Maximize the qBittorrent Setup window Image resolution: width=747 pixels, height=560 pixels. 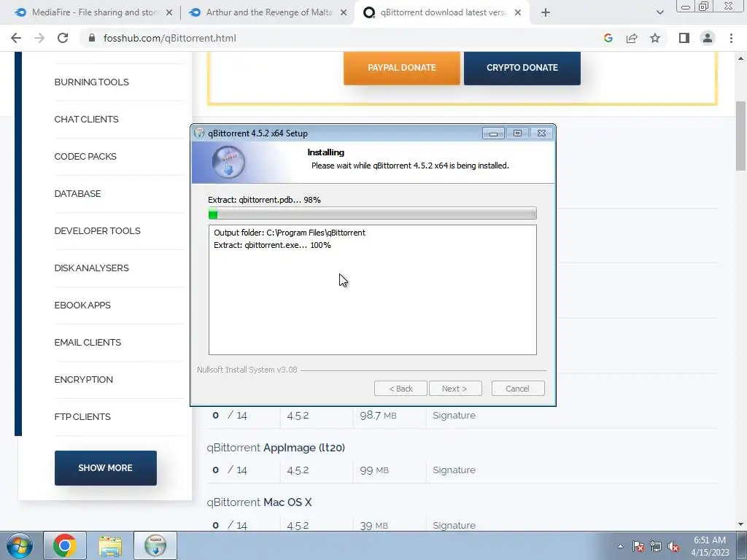tap(517, 133)
